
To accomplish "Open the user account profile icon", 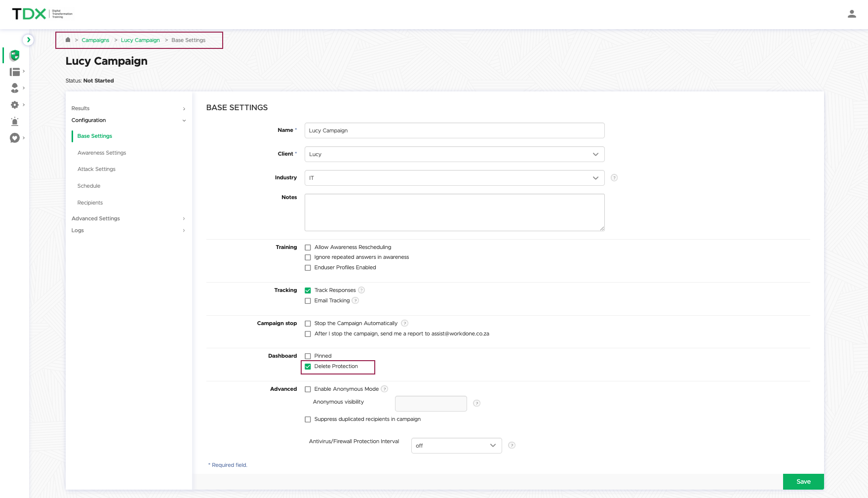I will click(852, 14).
